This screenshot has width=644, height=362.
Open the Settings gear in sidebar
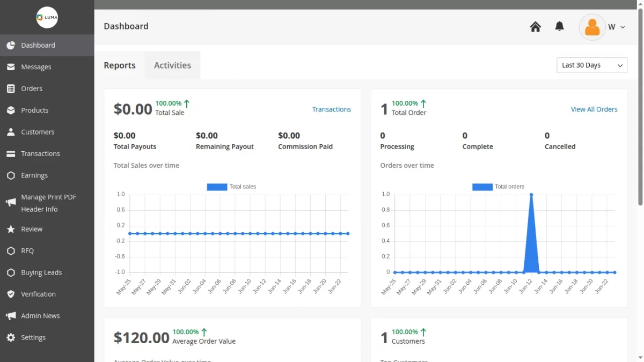(11, 337)
